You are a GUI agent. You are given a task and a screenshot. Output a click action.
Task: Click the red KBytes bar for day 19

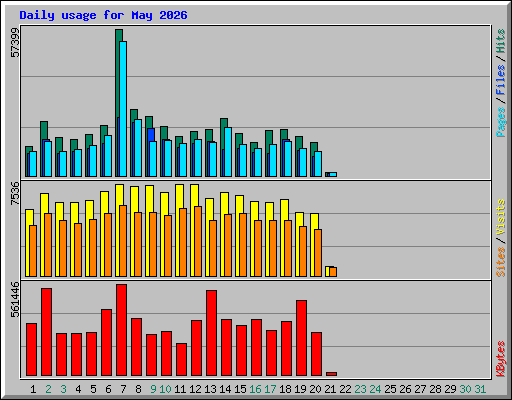[301, 338]
